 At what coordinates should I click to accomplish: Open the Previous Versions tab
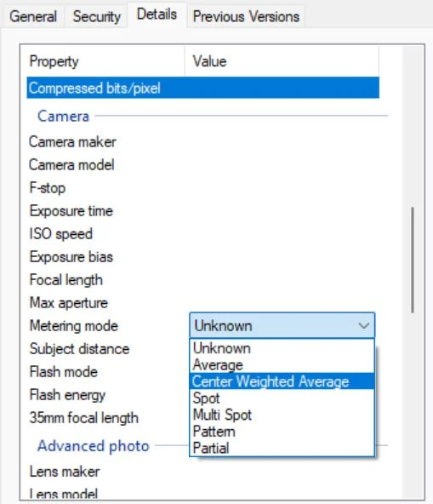click(x=246, y=16)
